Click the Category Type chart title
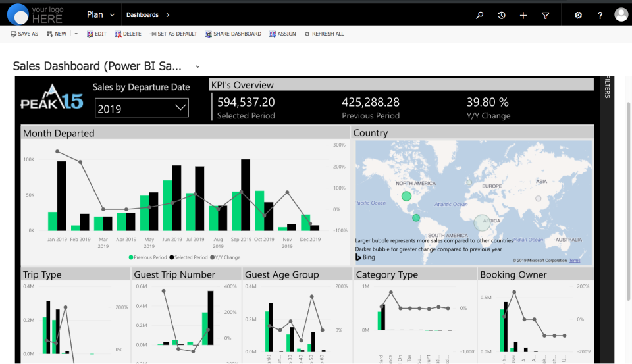 (386, 274)
